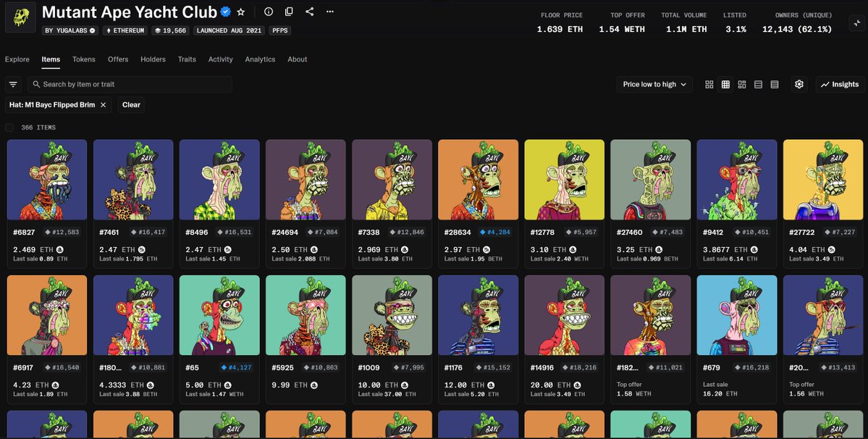Click the top offer value 1.54 WETH
This screenshot has height=439, width=868.
[x=622, y=30]
